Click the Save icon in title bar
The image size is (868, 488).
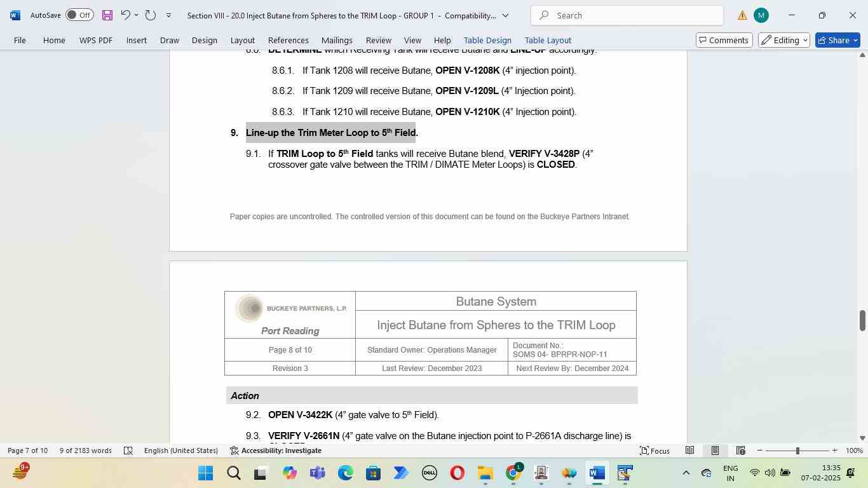[107, 15]
